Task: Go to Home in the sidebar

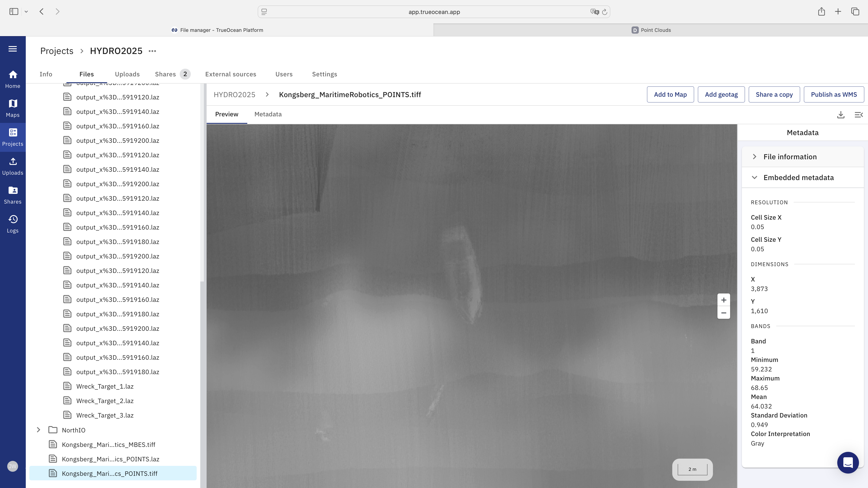Action: [x=12, y=79]
